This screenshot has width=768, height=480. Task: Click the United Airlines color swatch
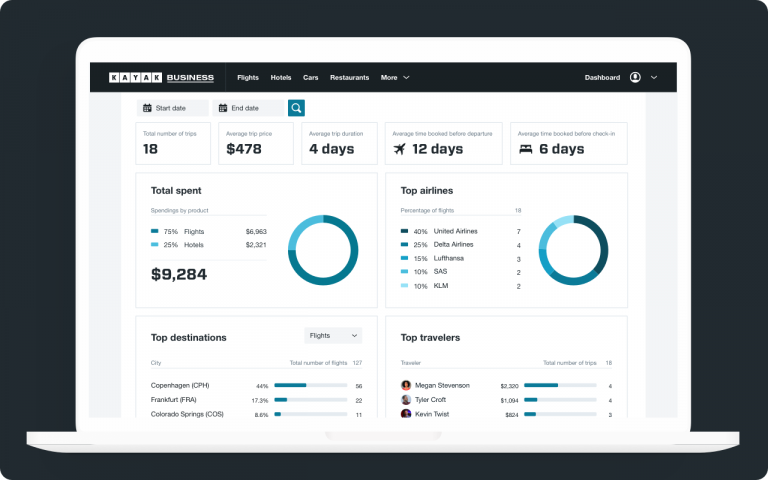click(x=404, y=231)
